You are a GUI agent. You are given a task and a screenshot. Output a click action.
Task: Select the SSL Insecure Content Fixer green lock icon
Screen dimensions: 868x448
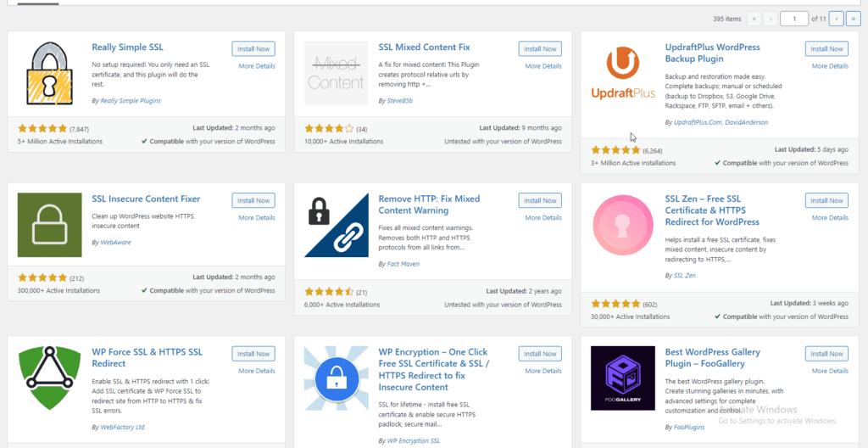[x=49, y=225]
